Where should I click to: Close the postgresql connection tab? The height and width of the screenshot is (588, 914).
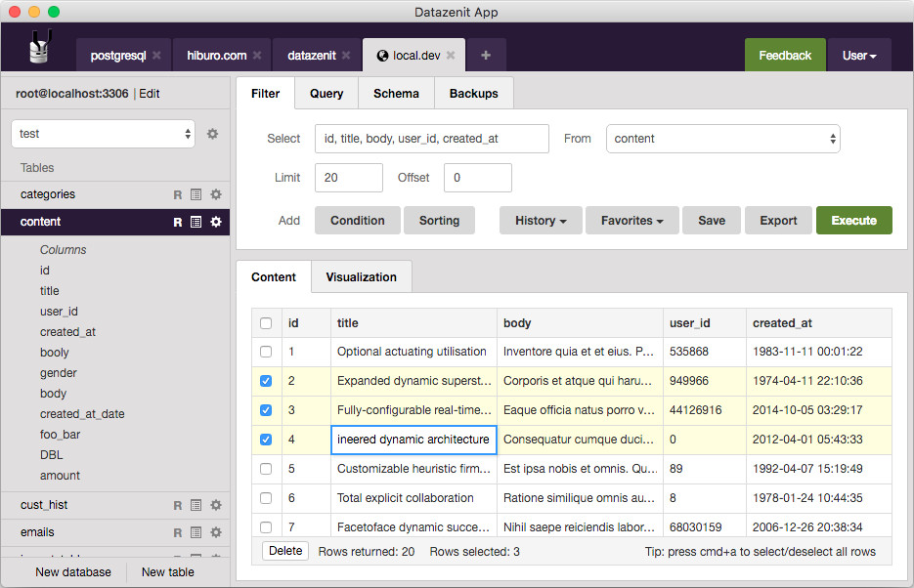point(156,56)
